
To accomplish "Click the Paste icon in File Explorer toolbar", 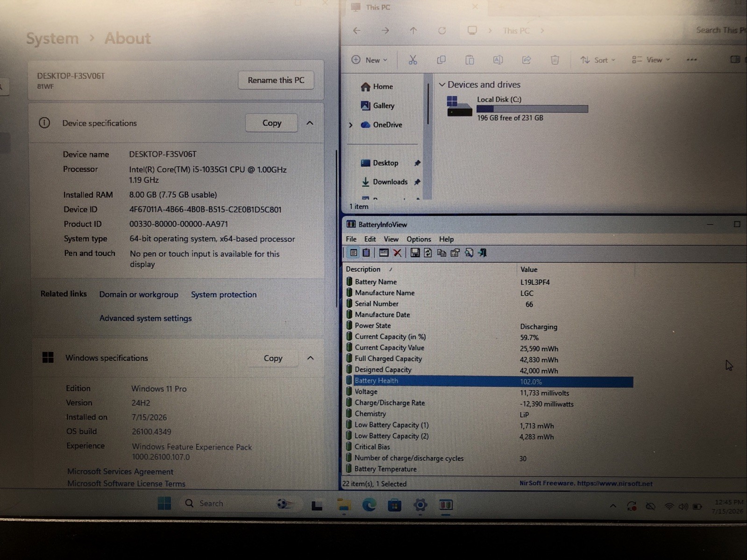I will (470, 60).
